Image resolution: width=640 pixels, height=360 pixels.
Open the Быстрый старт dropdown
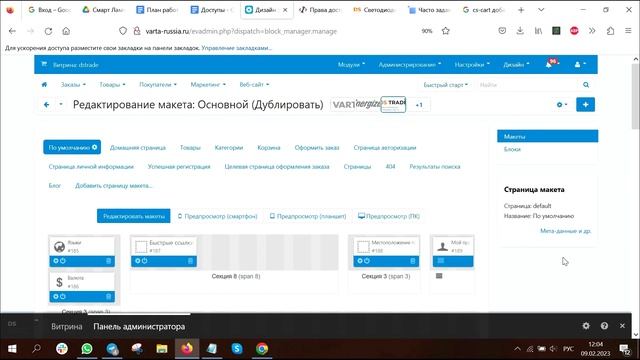pyautogui.click(x=445, y=85)
